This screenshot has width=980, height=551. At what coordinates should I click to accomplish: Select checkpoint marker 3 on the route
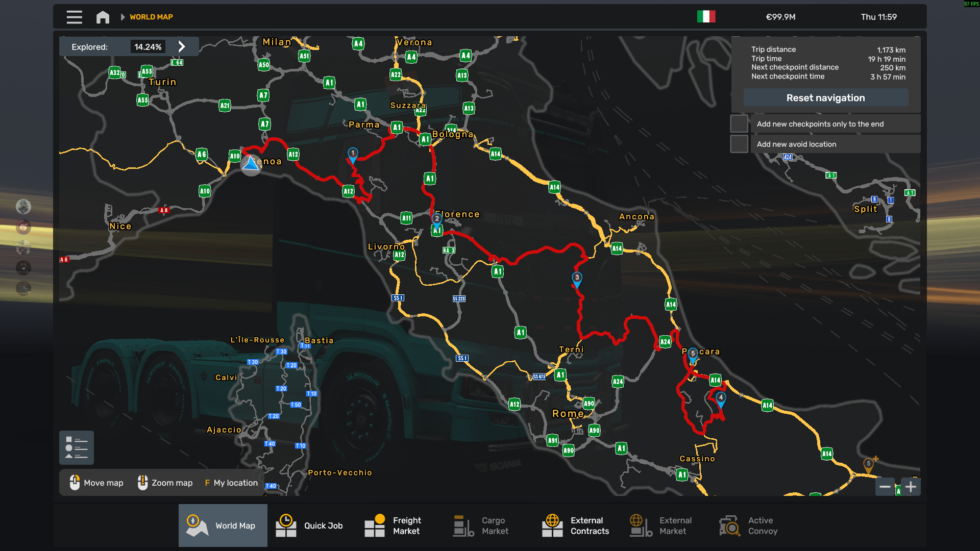(x=576, y=277)
